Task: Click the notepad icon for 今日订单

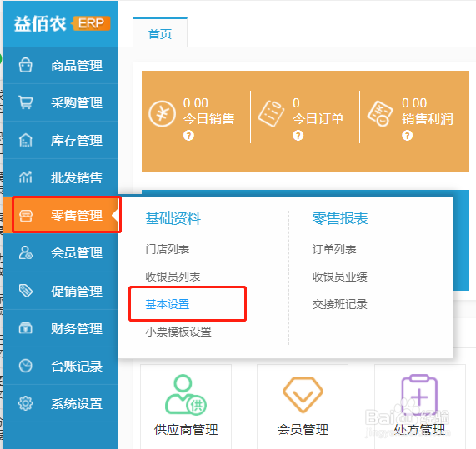Action: 271,114
